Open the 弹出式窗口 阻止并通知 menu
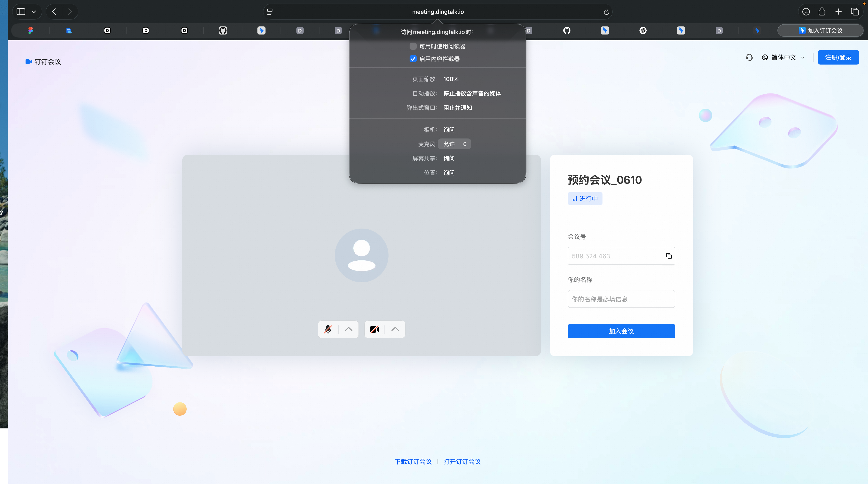Screen dimensions: 868x484 pyautogui.click(x=458, y=108)
